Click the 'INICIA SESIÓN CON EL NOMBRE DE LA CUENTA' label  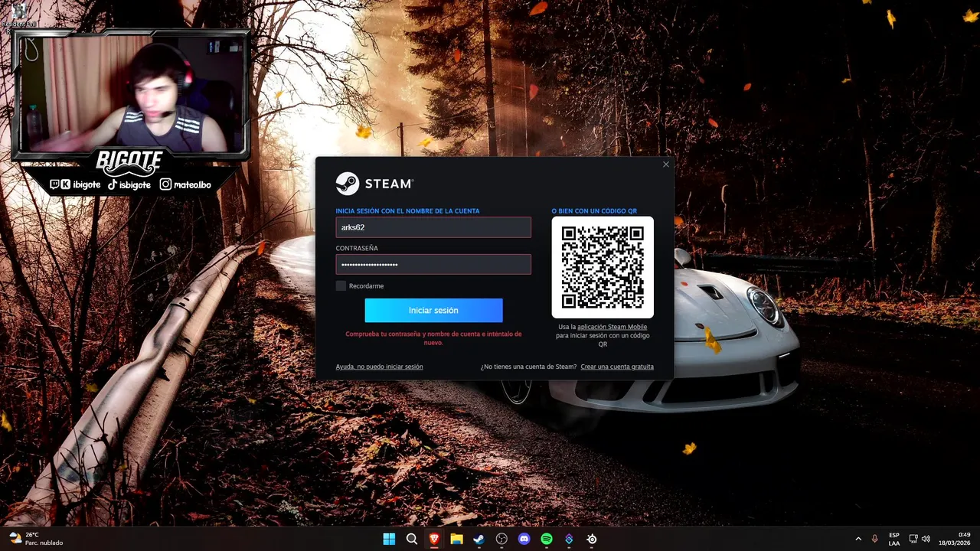[407, 211]
